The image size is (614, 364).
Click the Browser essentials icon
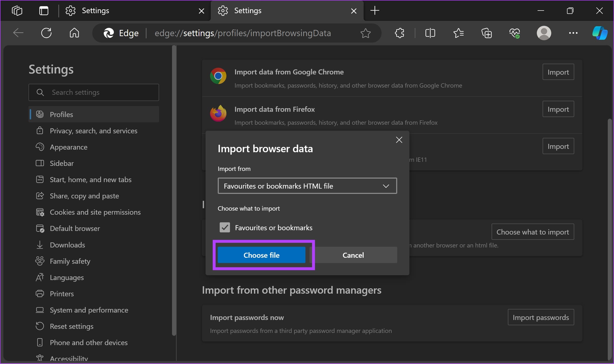[514, 33]
